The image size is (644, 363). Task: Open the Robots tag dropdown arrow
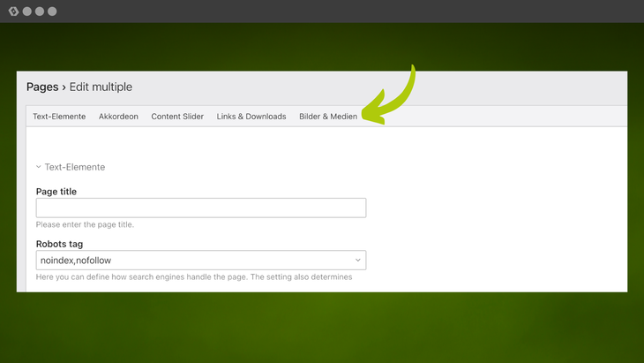[x=357, y=261]
